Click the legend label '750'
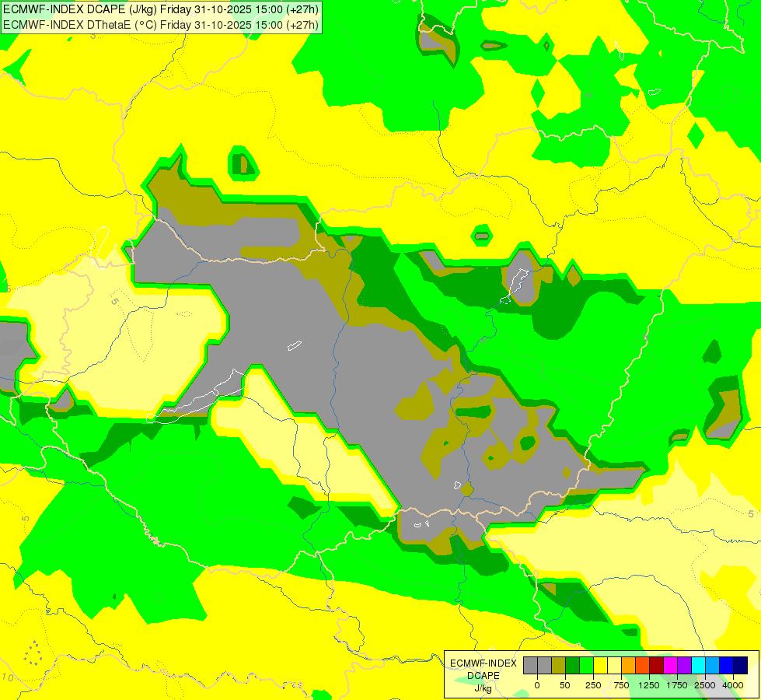This screenshot has width=761, height=700. coord(621,685)
